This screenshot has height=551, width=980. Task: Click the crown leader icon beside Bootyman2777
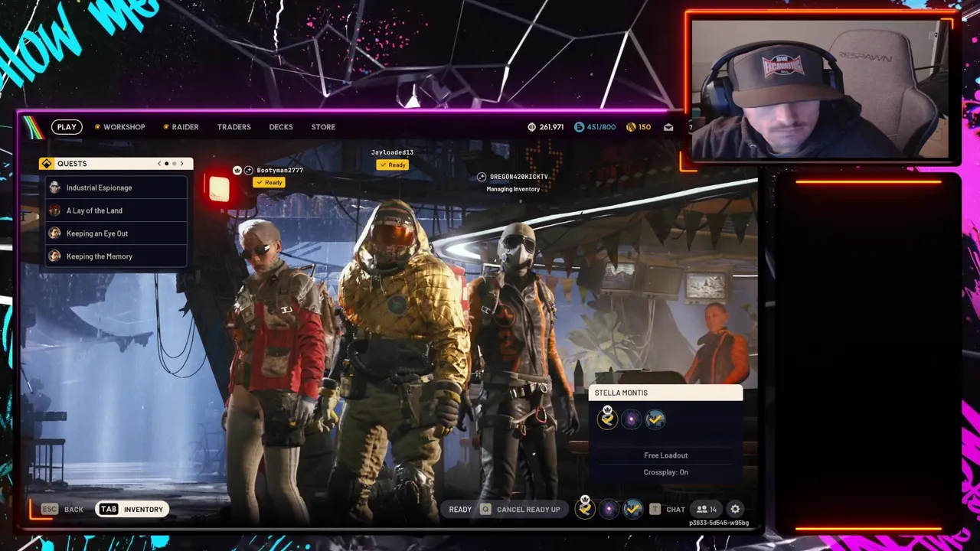click(x=237, y=170)
